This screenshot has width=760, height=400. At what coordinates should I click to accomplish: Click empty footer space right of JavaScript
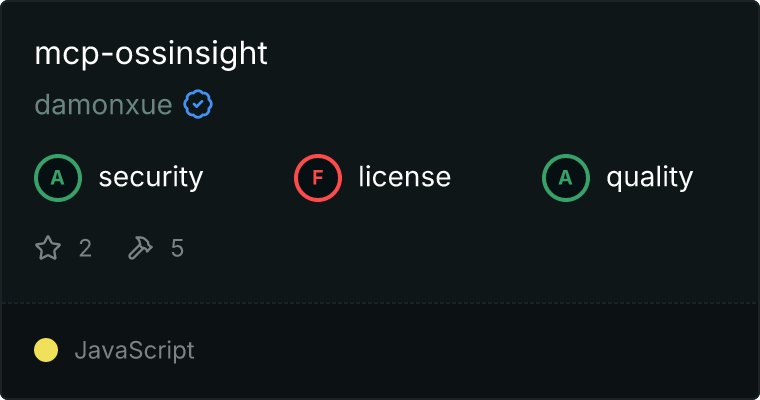pyautogui.click(x=480, y=350)
